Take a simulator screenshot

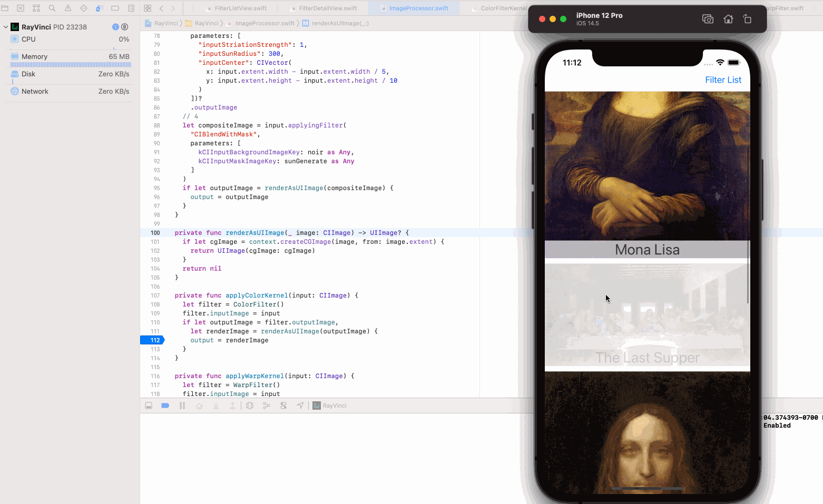click(708, 19)
